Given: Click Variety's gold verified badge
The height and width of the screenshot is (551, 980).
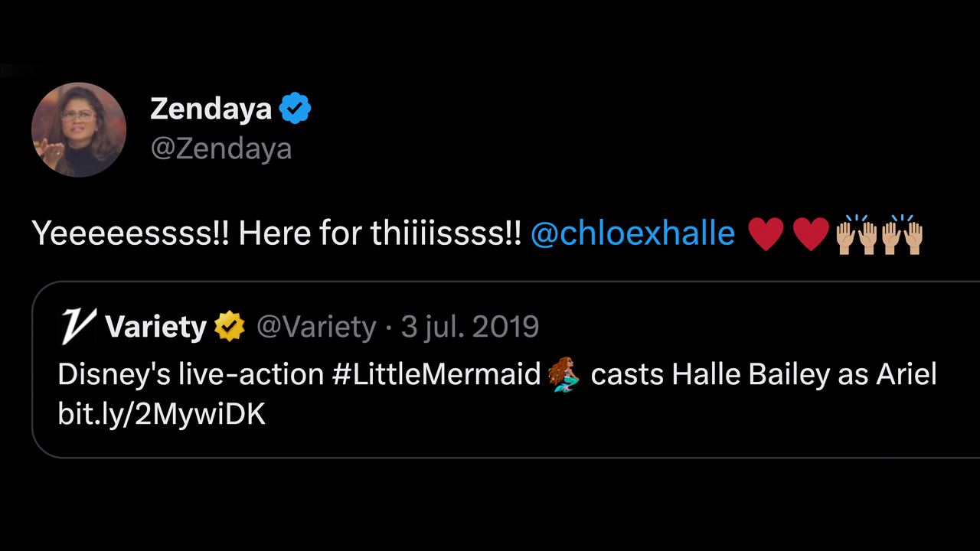Looking at the screenshot, I should pos(229,328).
